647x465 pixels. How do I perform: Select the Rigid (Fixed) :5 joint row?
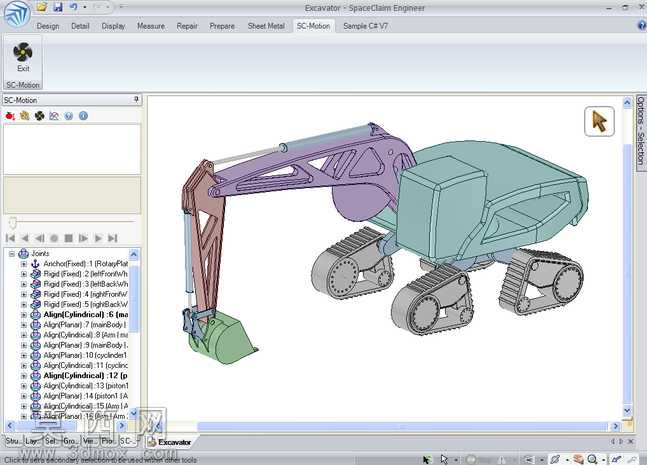click(85, 304)
